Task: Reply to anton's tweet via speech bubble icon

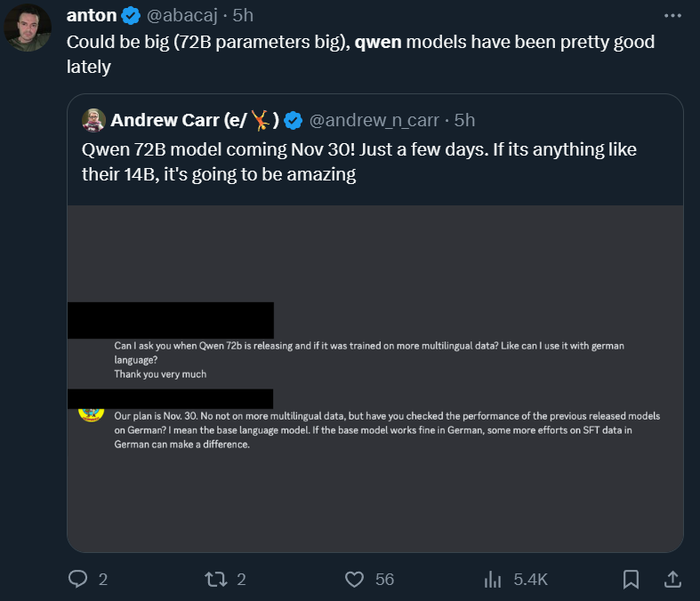Action: click(x=78, y=579)
